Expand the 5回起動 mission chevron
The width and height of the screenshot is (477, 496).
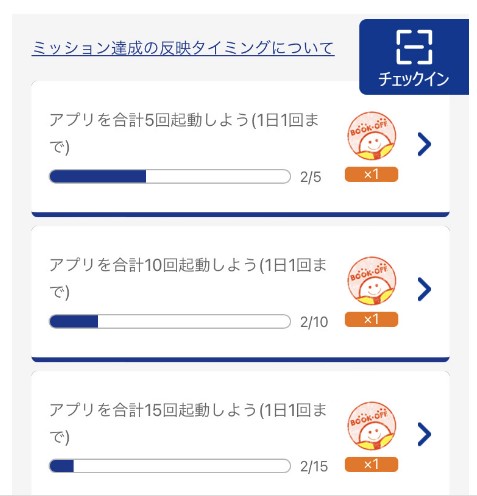424,144
